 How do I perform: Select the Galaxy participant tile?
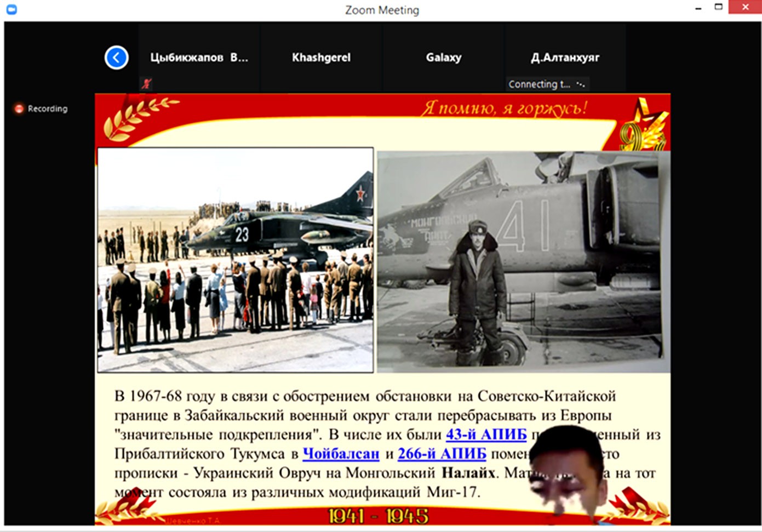coord(443,58)
